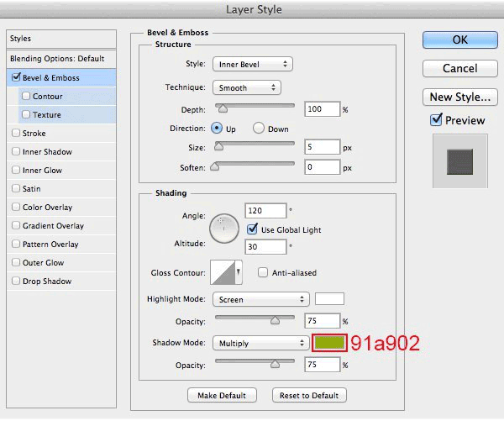The image size is (504, 421).
Task: Select the Color Overlay style label
Action: click(47, 207)
